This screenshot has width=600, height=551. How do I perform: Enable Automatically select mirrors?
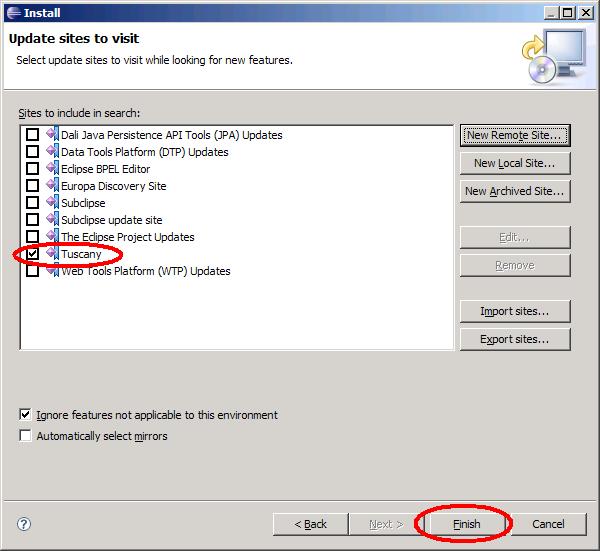pos(25,435)
